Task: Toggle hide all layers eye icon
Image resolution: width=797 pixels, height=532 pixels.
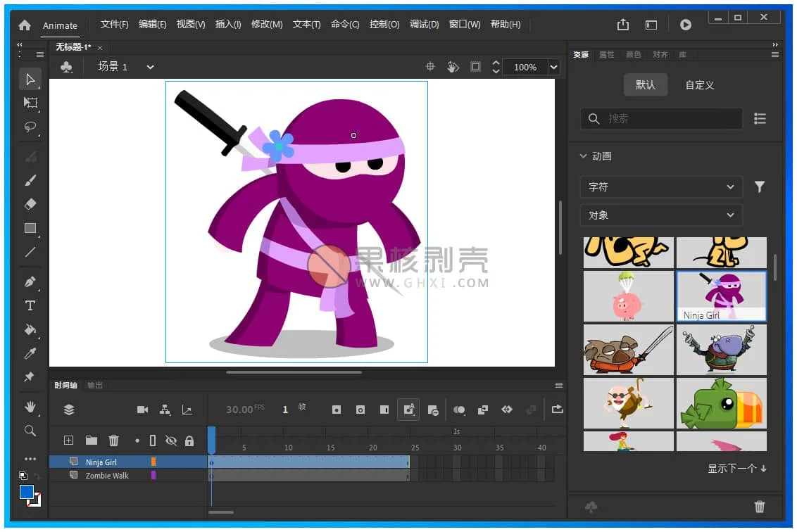Action: point(171,441)
